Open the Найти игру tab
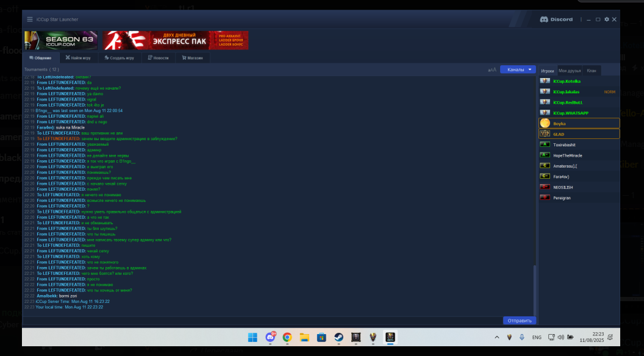 point(79,58)
